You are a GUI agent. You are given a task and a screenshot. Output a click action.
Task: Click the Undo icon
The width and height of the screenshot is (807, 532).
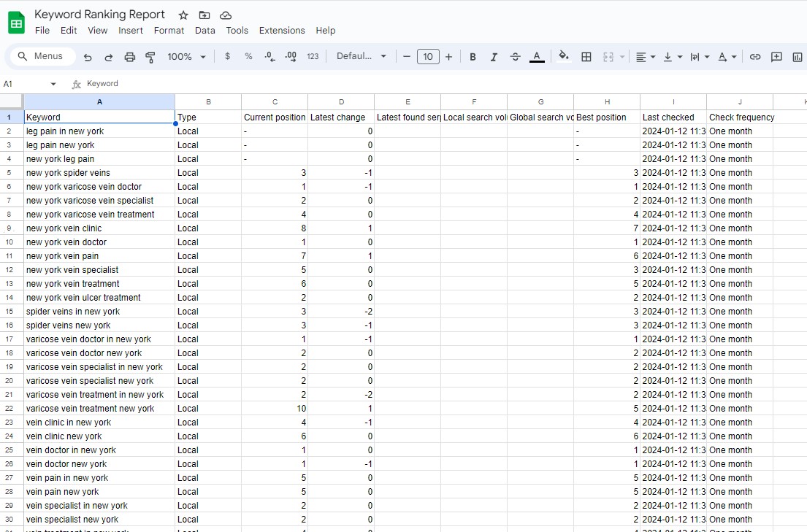[x=86, y=56]
